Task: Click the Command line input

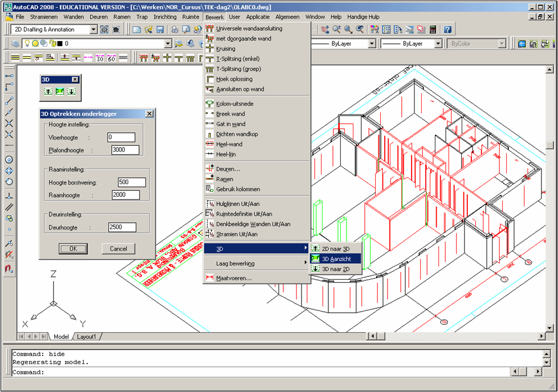Action: (x=260, y=373)
